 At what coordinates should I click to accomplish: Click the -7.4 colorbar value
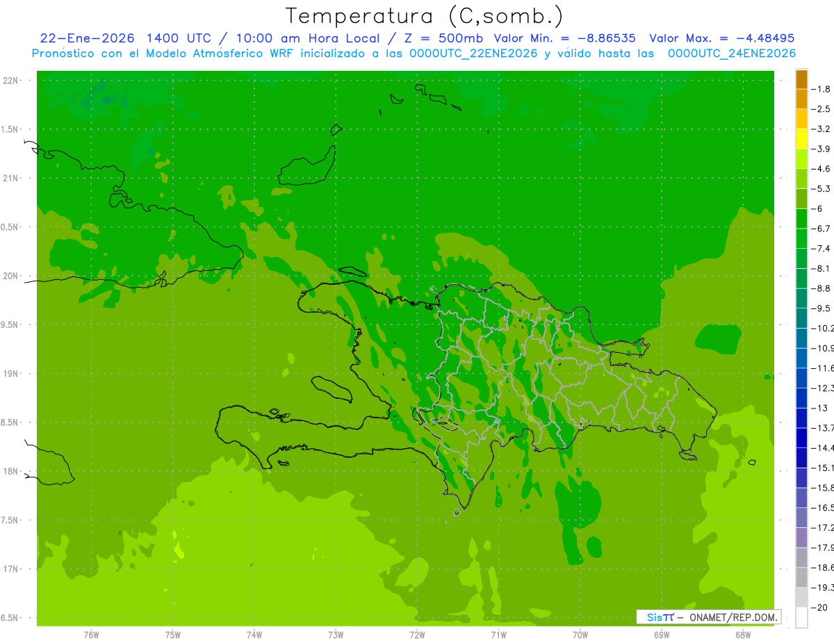pos(821,249)
